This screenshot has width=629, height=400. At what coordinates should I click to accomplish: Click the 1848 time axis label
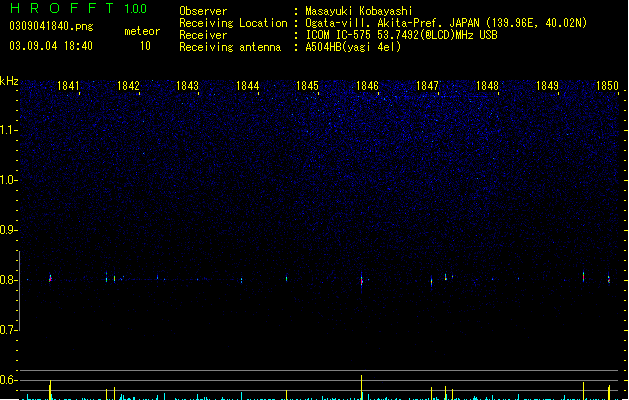pyautogui.click(x=487, y=86)
